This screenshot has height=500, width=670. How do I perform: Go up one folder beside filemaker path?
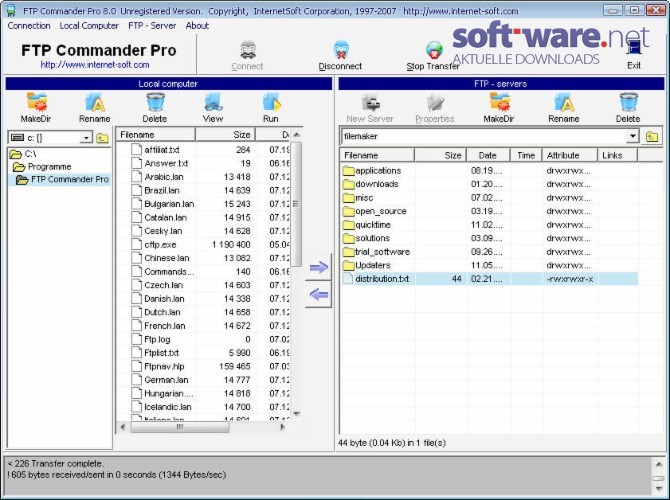(x=652, y=137)
